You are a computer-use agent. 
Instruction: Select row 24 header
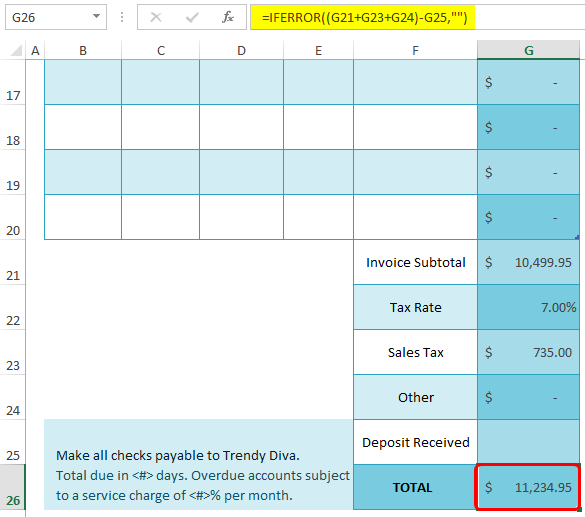(13, 397)
